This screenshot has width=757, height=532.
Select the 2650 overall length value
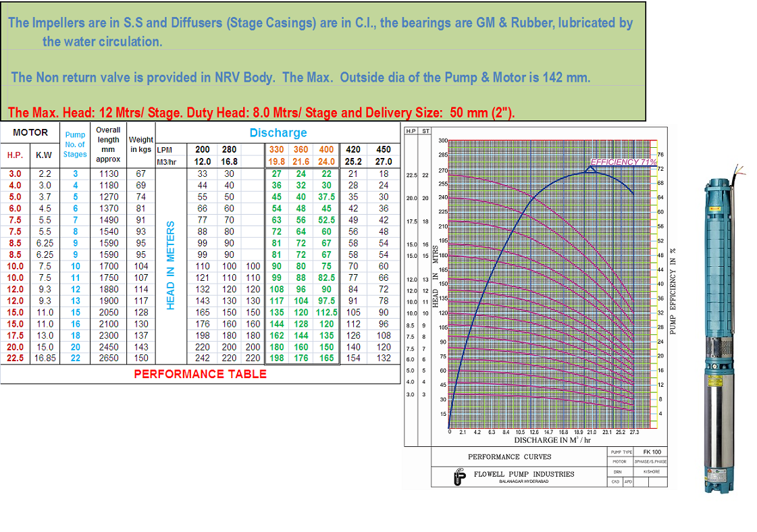[108, 358]
